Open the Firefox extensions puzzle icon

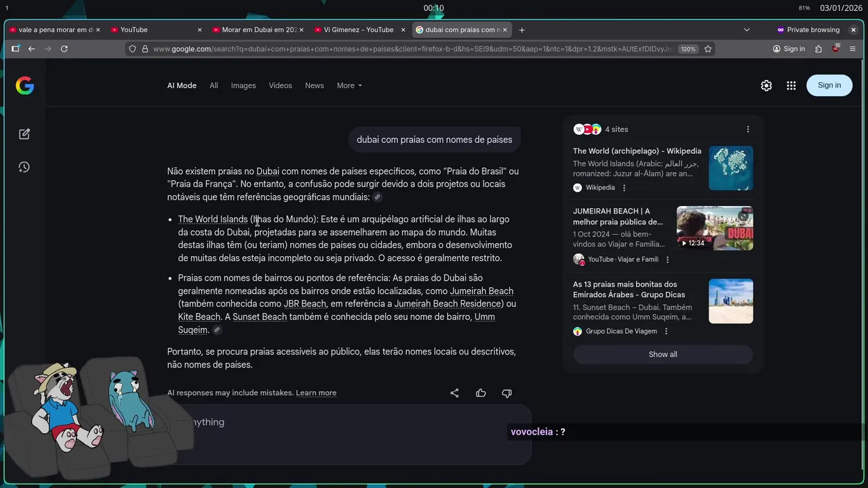818,49
